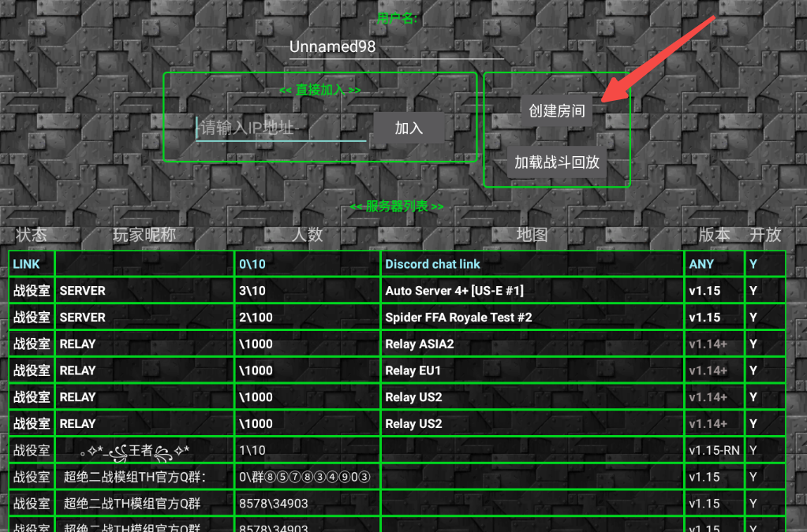Select the Discord chat link row
The height and width of the screenshot is (532, 807).
tap(432, 264)
